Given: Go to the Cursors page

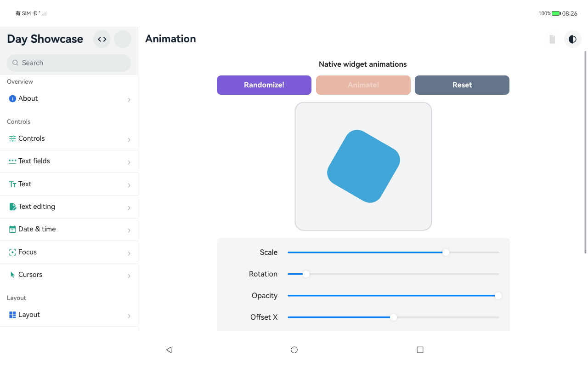Looking at the screenshot, I should [69, 275].
